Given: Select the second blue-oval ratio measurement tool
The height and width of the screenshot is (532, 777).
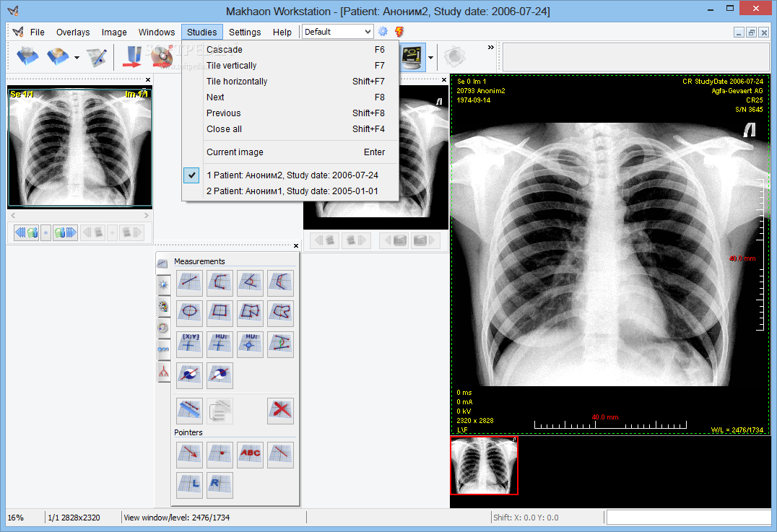Looking at the screenshot, I should pos(220,375).
